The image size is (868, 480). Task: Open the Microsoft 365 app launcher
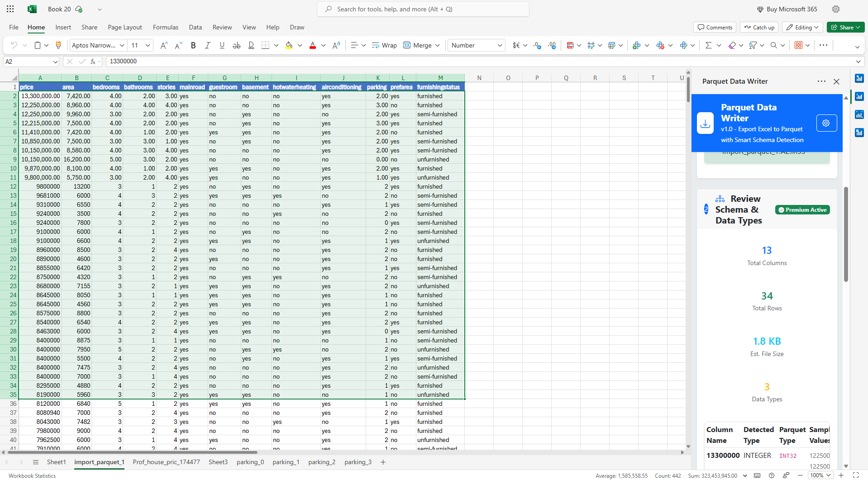click(10, 9)
